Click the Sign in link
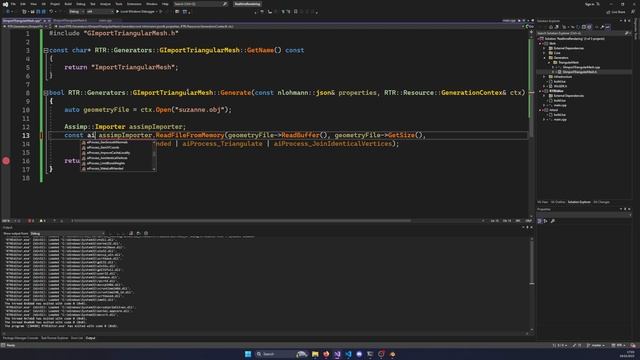 pos(590,4)
